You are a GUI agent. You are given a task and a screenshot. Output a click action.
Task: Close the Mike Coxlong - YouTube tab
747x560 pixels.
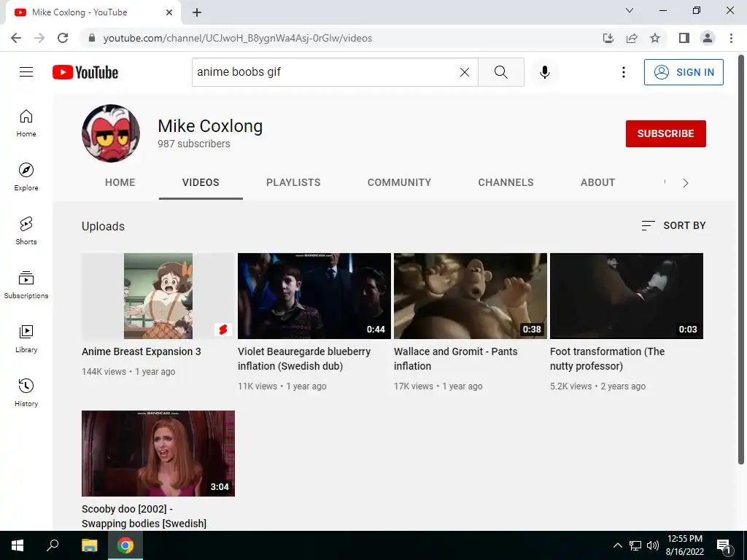point(169,12)
